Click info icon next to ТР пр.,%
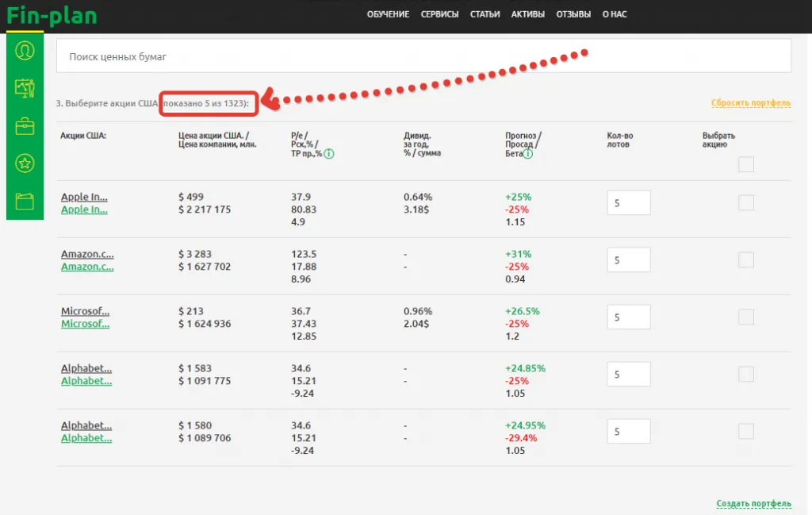This screenshot has height=515, width=812. 329,154
